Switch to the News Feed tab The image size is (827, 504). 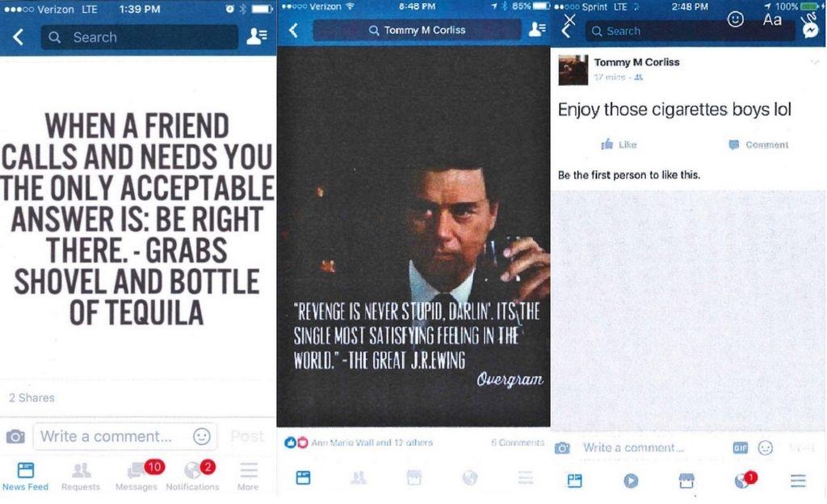(25, 476)
